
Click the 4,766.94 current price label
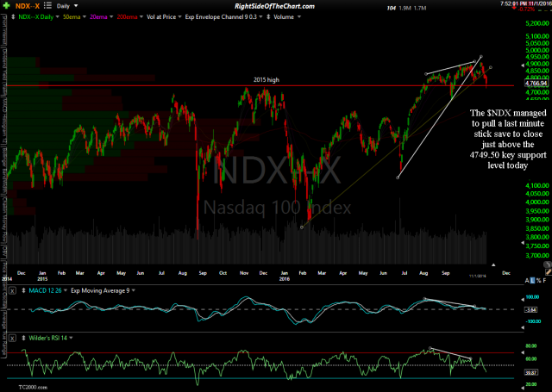[536, 84]
